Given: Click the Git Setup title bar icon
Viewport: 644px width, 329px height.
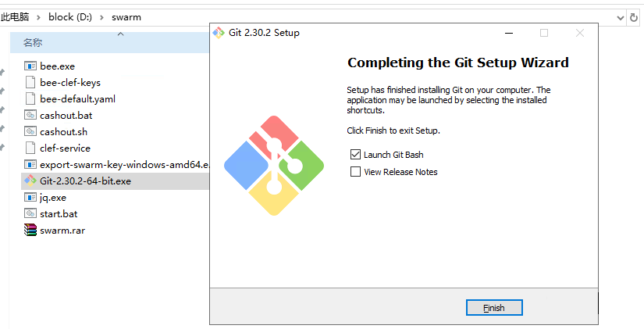Looking at the screenshot, I should tap(219, 33).
